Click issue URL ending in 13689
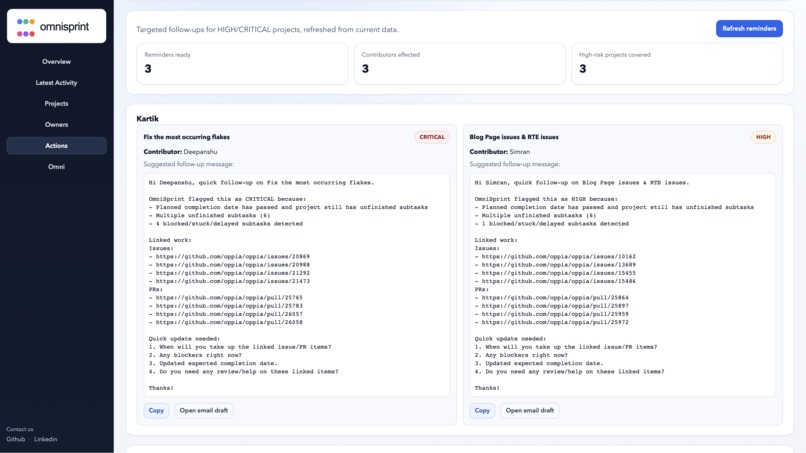Image resolution: width=806 pixels, height=453 pixels. point(559,265)
